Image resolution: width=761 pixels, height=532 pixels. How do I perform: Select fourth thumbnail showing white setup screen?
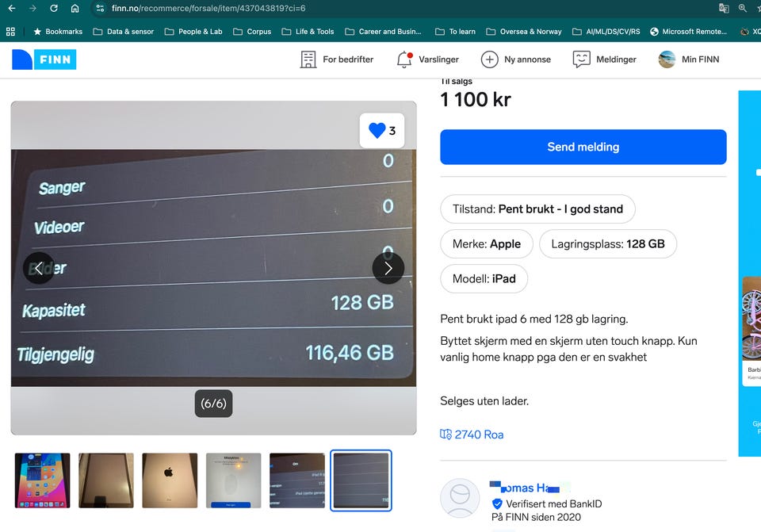pyautogui.click(x=233, y=480)
